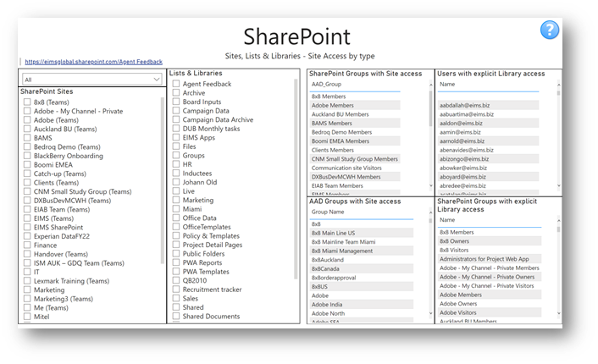598x364 pixels.
Task: Select the DUB Monthly tasks checkbox
Action: (176, 129)
